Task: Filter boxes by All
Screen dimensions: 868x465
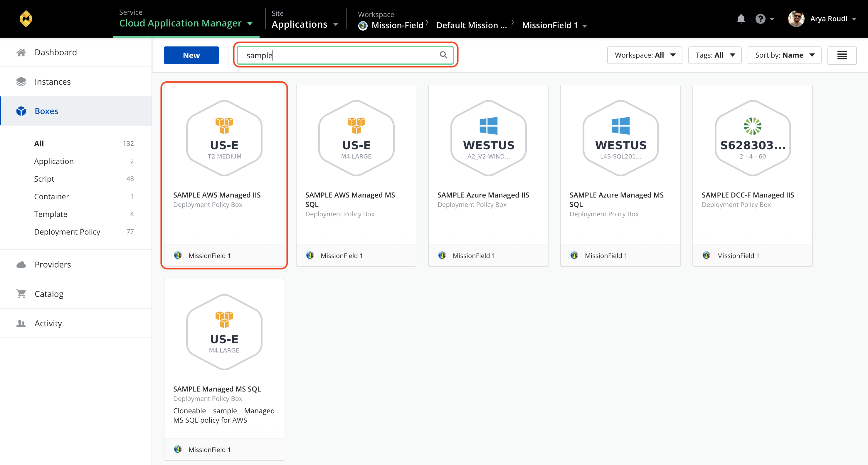Action: (39, 144)
